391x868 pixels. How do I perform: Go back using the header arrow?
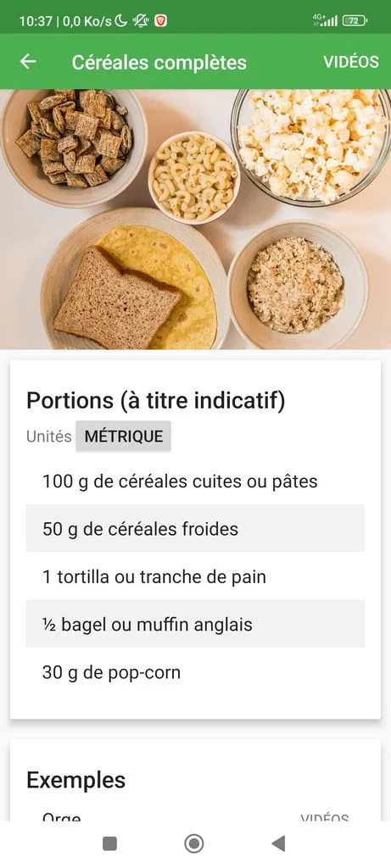pos(28,61)
